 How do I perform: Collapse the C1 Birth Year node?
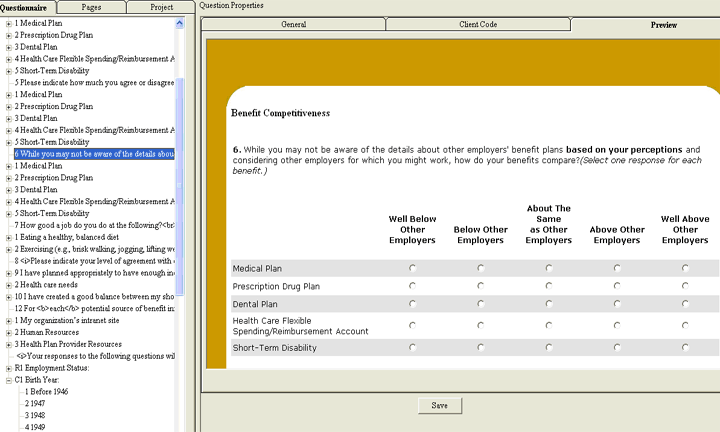8,380
